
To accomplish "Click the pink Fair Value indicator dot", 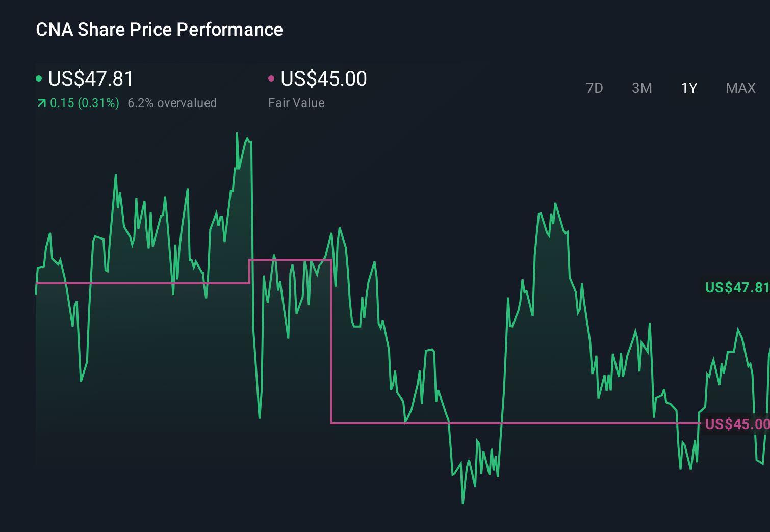I will pyautogui.click(x=272, y=78).
